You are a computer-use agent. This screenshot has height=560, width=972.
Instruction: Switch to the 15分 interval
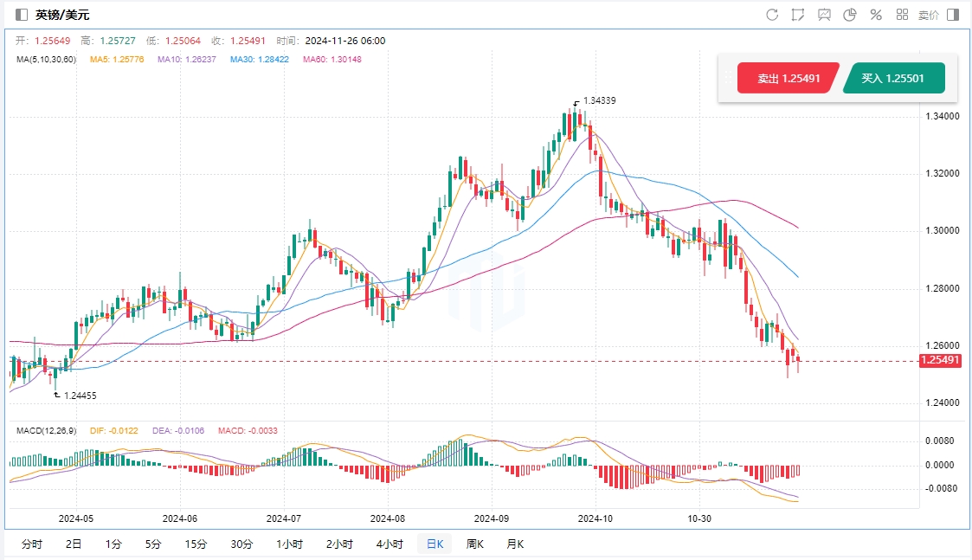(196, 544)
